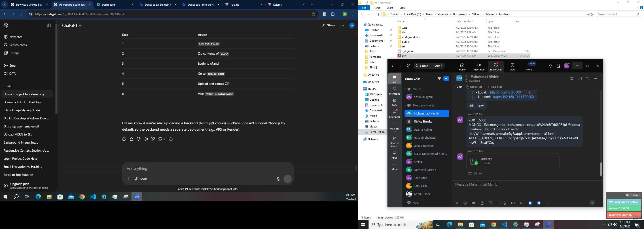Click the plus attach icon in ChatGPT prompt
The width and height of the screenshot is (644, 229).
128,179
